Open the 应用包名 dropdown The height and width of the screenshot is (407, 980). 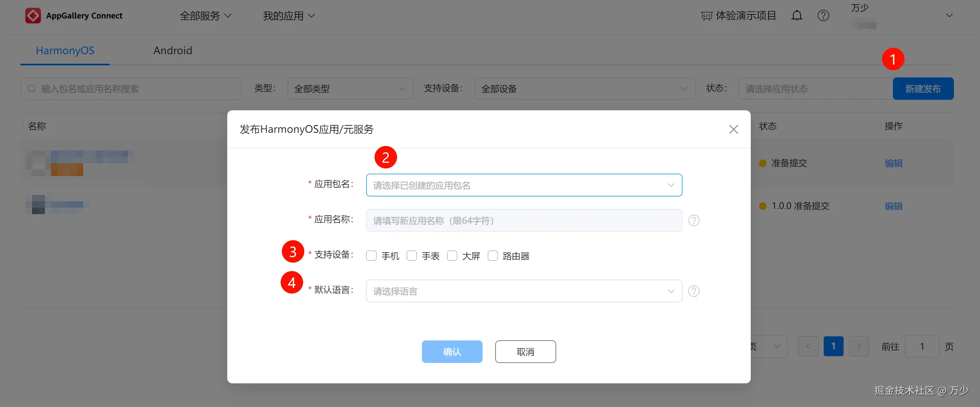pos(524,185)
